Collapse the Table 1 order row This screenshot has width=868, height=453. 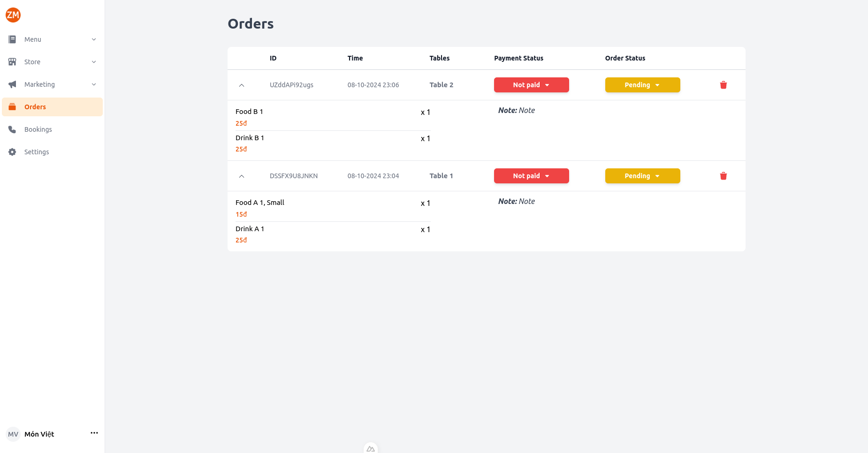pyautogui.click(x=242, y=176)
